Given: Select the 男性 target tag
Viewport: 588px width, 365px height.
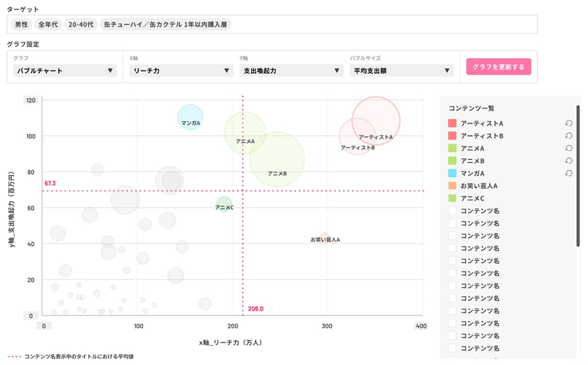Looking at the screenshot, I should point(21,24).
